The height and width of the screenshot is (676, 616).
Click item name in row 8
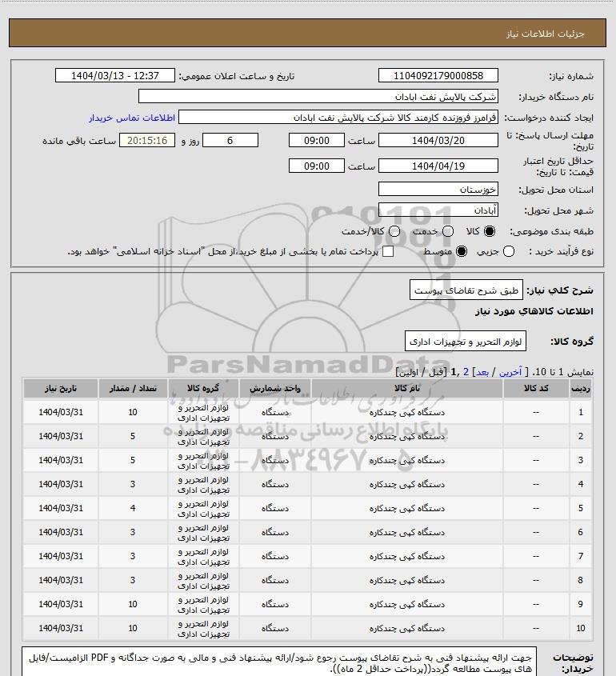(x=407, y=580)
